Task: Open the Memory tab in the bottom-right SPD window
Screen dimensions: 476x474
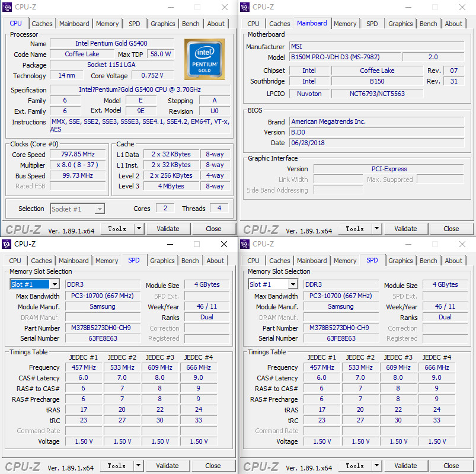Action: pyautogui.click(x=345, y=261)
